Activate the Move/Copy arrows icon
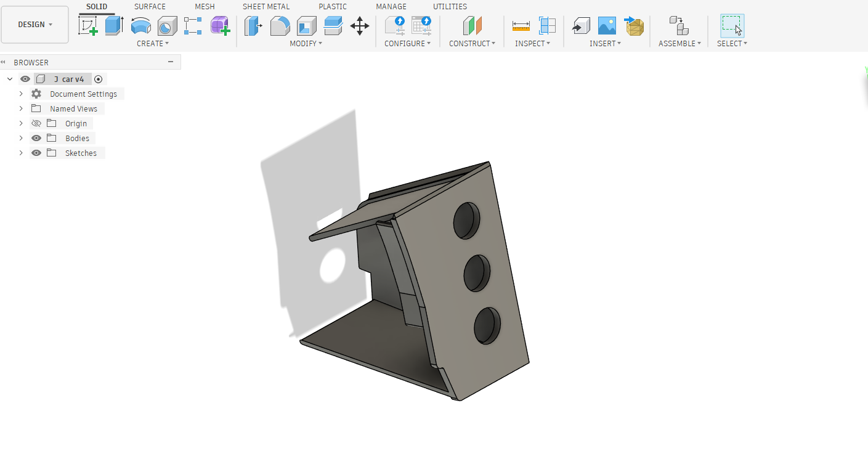Screen dimensions: 868x472 pyautogui.click(x=360, y=26)
